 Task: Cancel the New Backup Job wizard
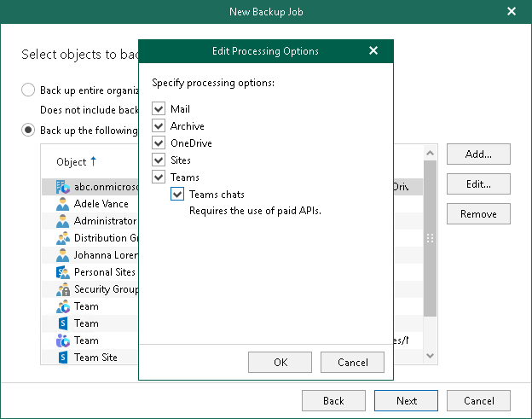tap(478, 401)
